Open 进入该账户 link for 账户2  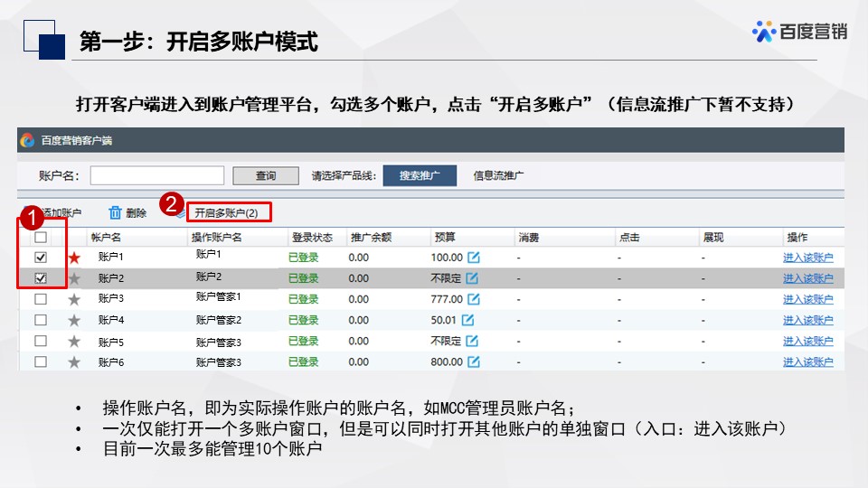[807, 278]
